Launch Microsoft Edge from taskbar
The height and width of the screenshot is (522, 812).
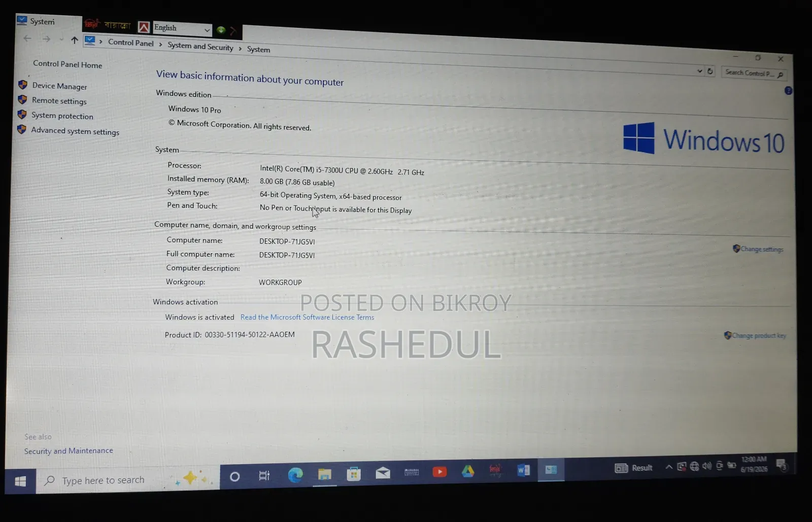295,475
